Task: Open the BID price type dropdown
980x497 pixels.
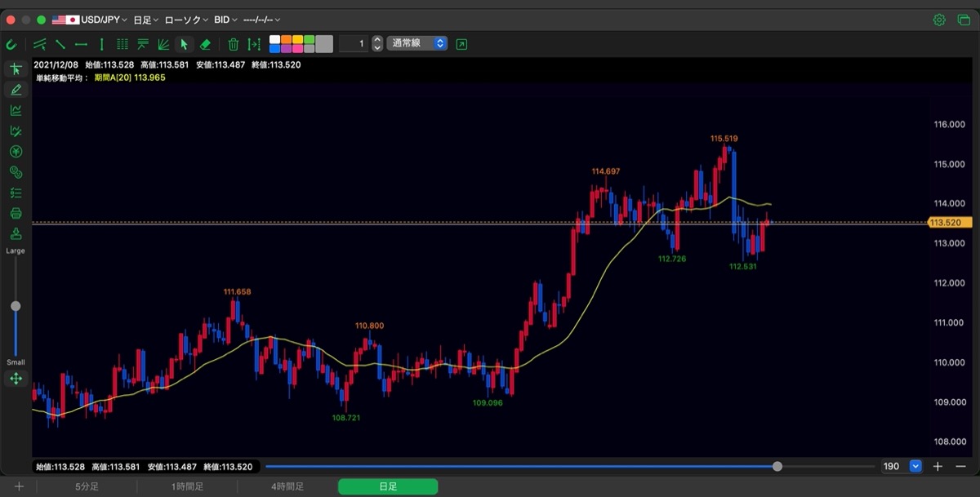Action: click(x=225, y=20)
